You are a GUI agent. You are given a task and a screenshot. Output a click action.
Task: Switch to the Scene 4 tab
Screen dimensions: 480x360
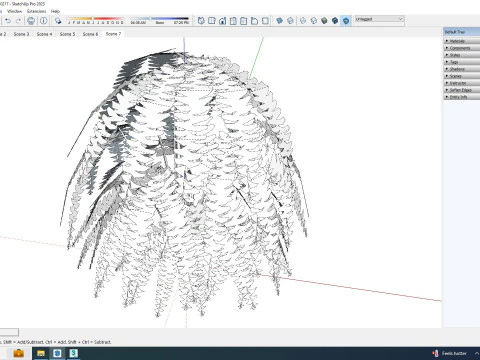point(44,34)
